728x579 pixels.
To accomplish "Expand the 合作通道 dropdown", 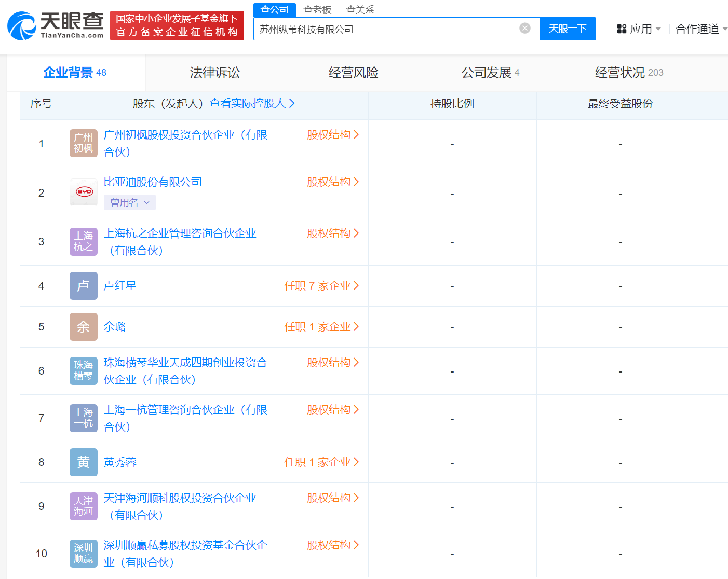I will point(702,29).
